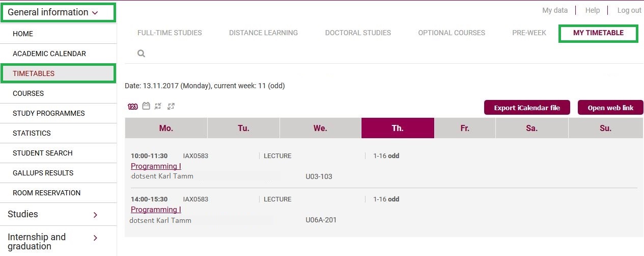This screenshot has width=644, height=256.
Task: Expand the Studies section
Action: point(58,215)
